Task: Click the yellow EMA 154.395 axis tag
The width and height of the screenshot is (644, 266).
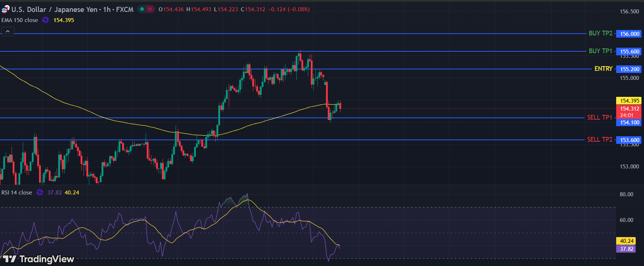Action: (630, 101)
